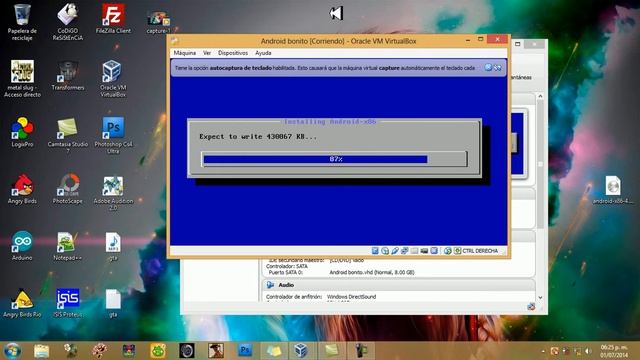Click the network adapter status icon
This screenshot has height=360, width=640.
(404, 251)
